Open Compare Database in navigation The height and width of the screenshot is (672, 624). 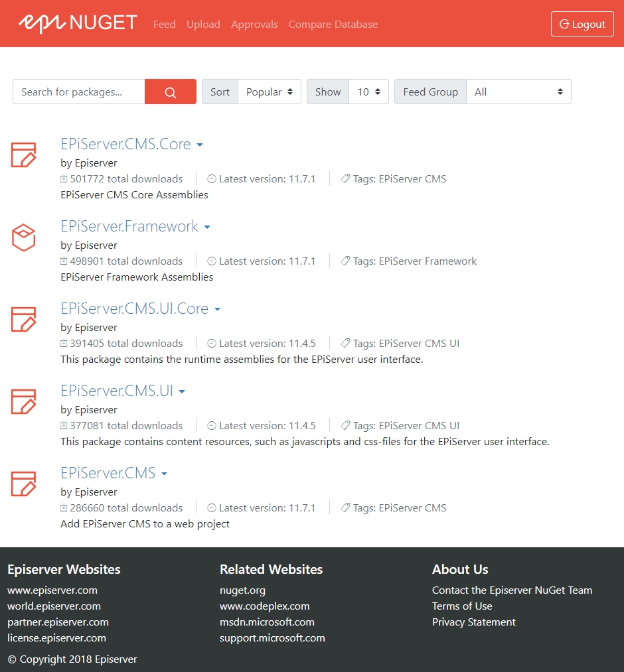pos(333,25)
